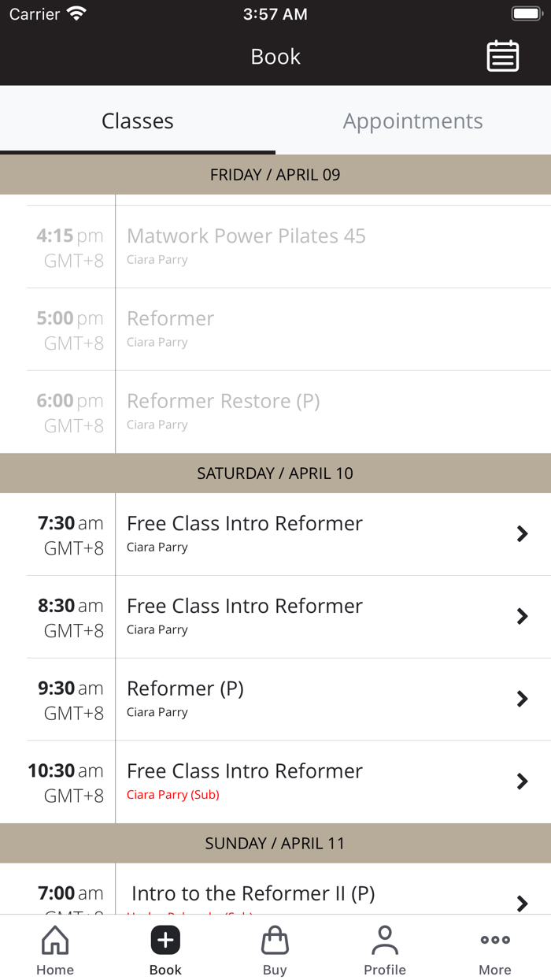Tap the Book plus icon
Image resolution: width=551 pixels, height=980 pixels.
(x=165, y=940)
